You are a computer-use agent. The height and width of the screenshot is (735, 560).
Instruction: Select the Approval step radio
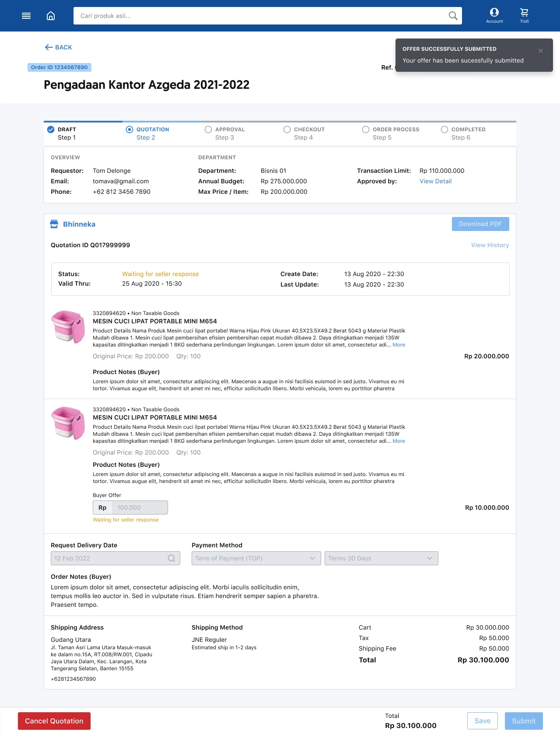tap(208, 129)
